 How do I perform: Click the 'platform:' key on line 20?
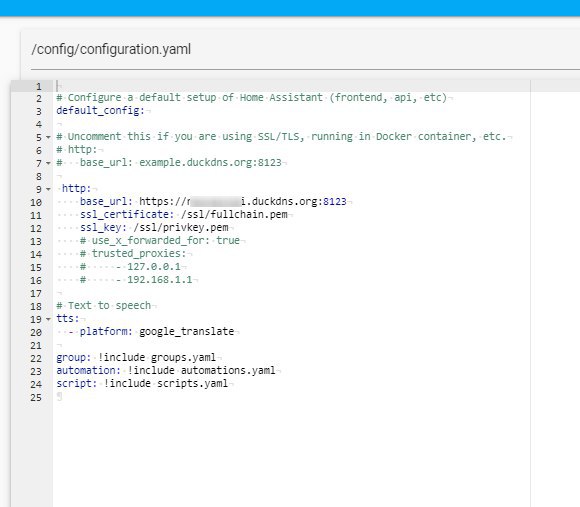(x=106, y=331)
